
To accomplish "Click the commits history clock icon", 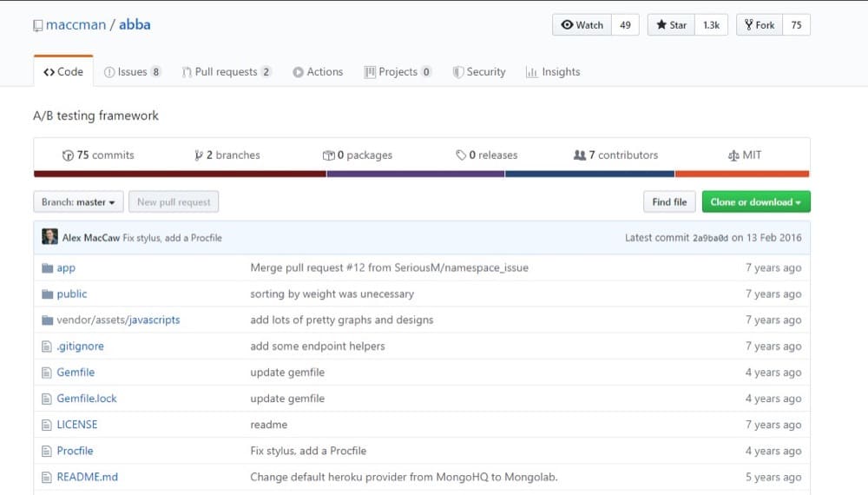I will tap(68, 155).
